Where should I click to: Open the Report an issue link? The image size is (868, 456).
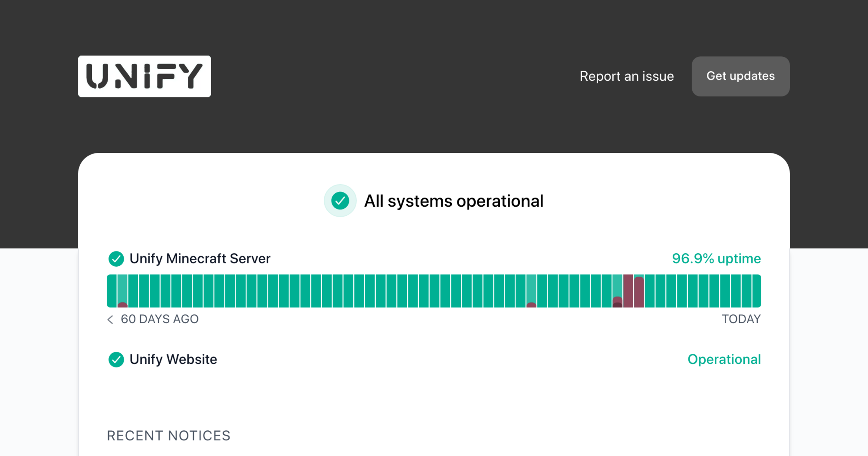point(626,76)
